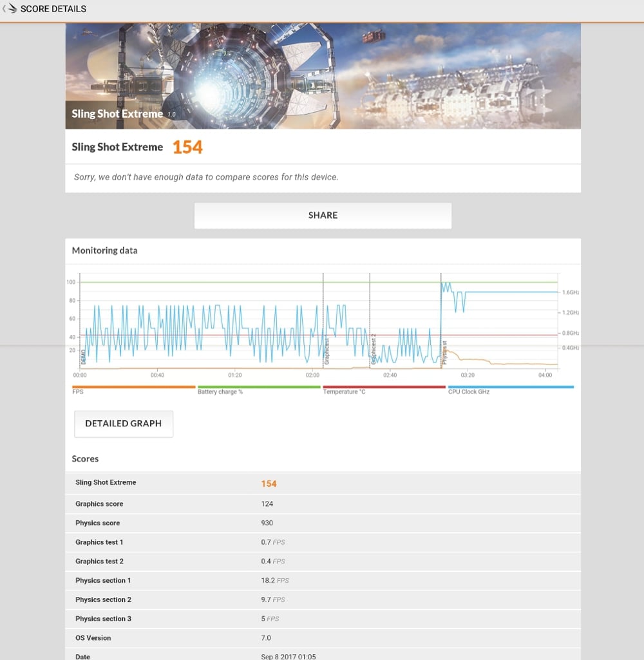The width and height of the screenshot is (644, 660).
Task: Click the blue CPU Clock GHz legend bar
Action: coord(510,387)
